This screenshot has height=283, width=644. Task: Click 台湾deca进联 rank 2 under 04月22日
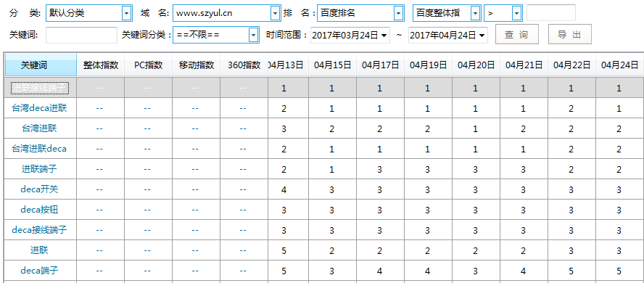pos(571,109)
